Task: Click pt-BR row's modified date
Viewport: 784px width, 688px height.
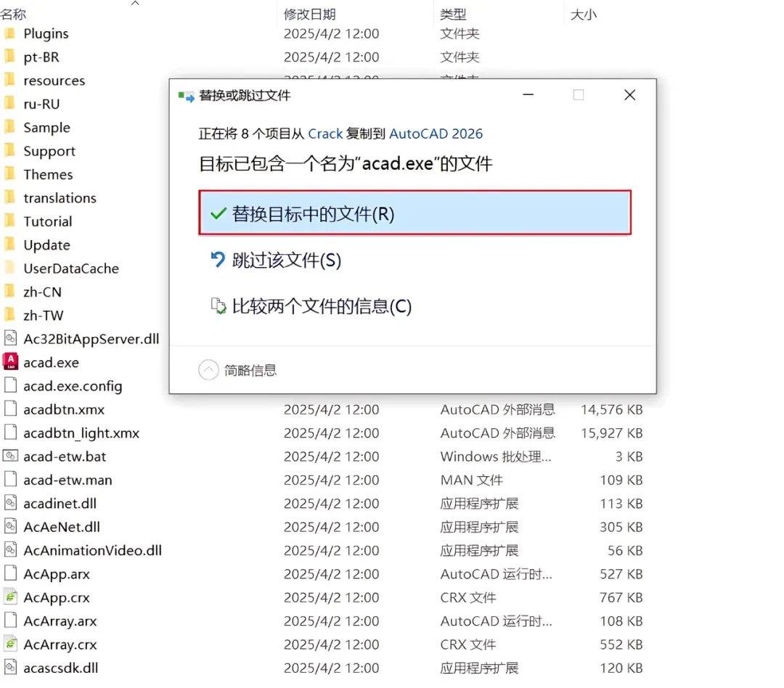Action: click(x=331, y=57)
